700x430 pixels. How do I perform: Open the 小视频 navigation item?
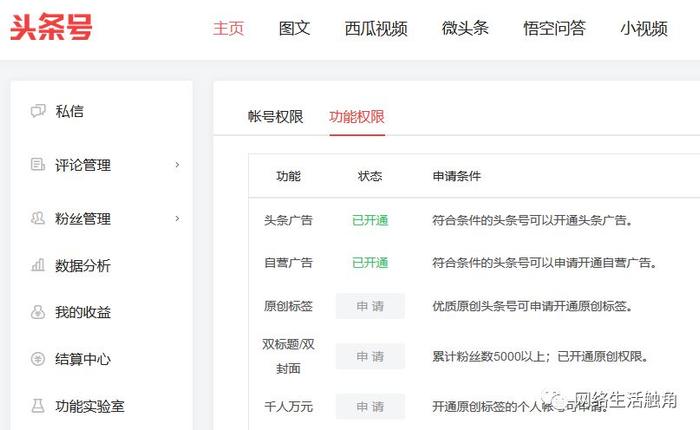(644, 28)
